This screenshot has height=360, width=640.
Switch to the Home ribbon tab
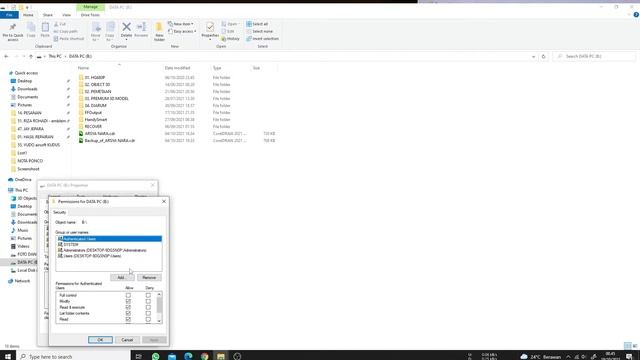28,15
